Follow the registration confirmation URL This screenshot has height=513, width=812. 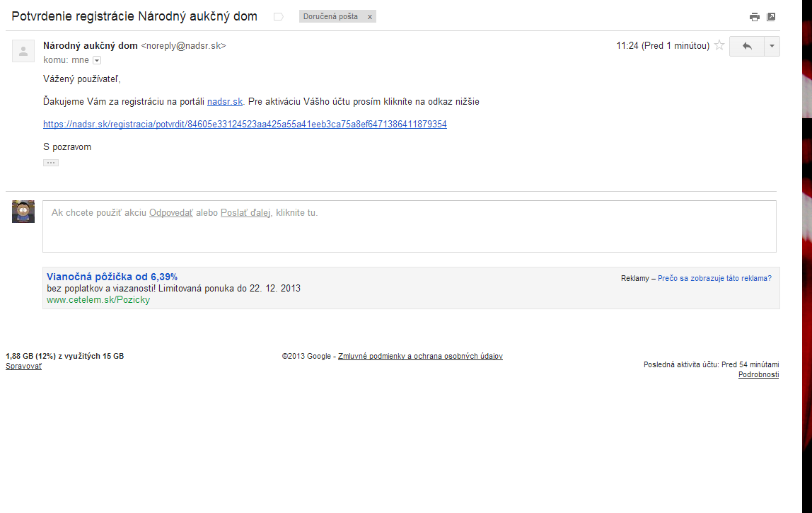pyautogui.click(x=245, y=125)
